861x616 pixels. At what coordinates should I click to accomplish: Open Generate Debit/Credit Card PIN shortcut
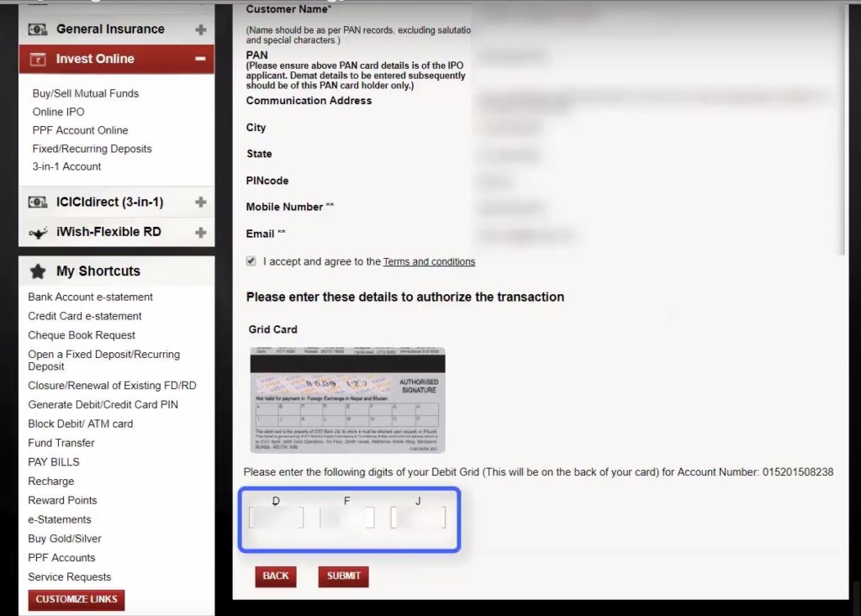[103, 404]
